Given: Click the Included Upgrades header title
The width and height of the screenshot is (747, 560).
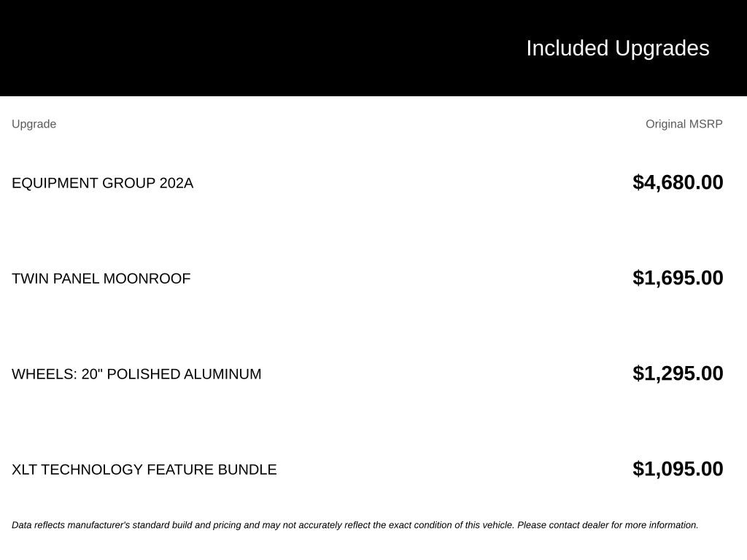Looking at the screenshot, I should click(x=617, y=49).
